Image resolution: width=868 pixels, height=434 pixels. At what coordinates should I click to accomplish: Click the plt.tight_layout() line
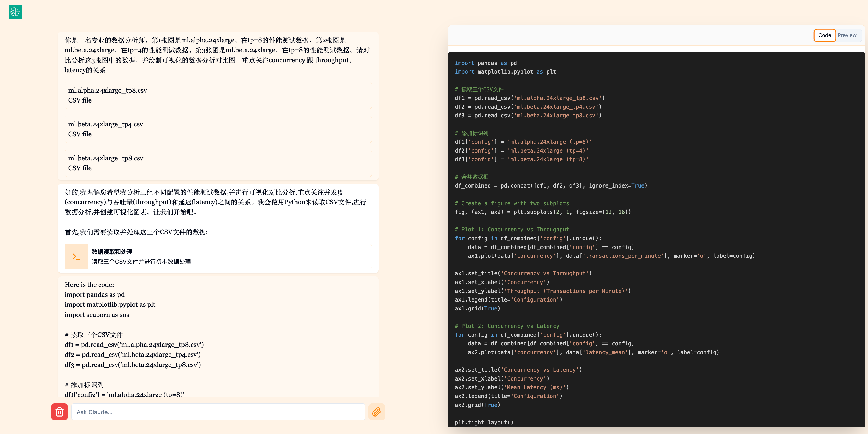[484, 422]
